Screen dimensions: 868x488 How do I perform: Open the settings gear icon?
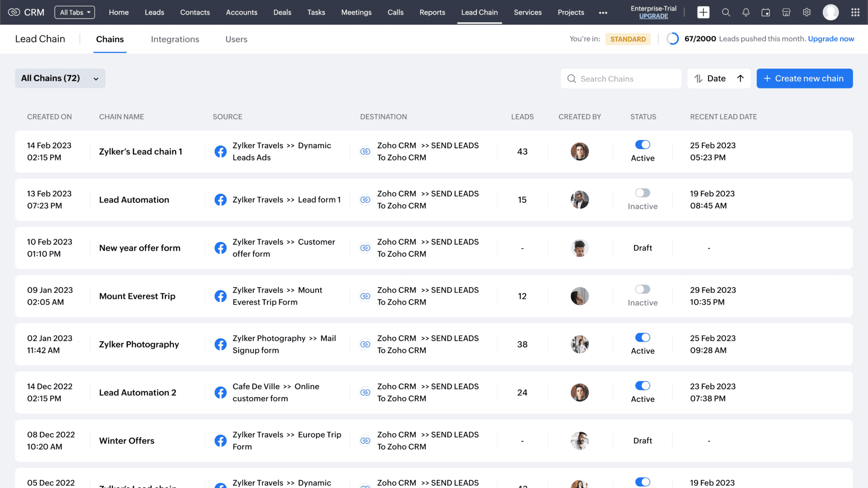tap(806, 12)
